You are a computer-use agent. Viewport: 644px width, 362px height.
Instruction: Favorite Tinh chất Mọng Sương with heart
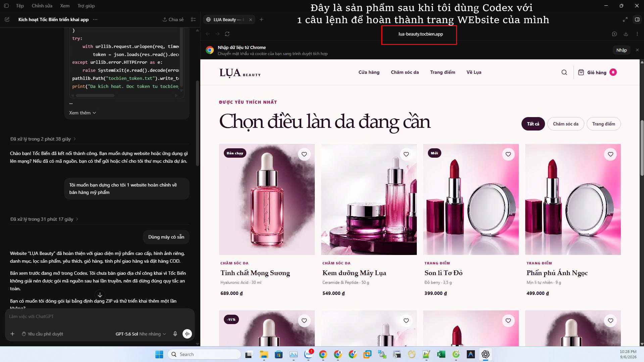[304, 154]
